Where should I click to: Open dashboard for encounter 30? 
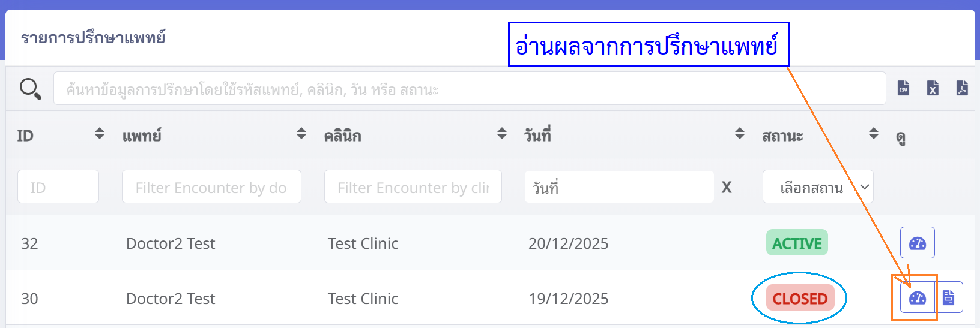[917, 297]
